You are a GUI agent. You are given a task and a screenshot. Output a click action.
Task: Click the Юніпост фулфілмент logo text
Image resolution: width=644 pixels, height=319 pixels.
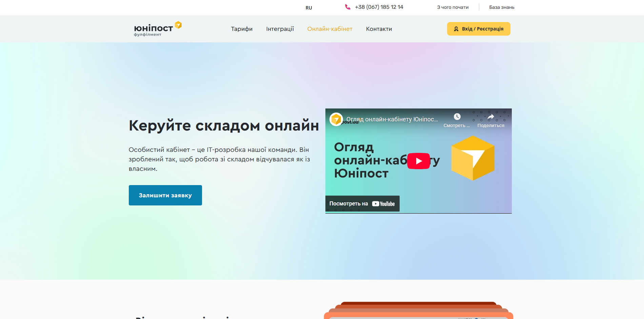(153, 30)
